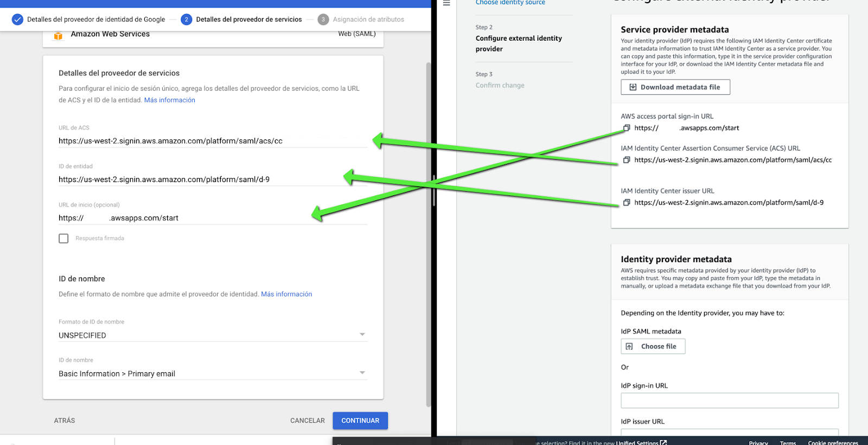Copy the Assertion Consumer Service (ACS) URL
The height and width of the screenshot is (445, 868).
[x=627, y=160]
